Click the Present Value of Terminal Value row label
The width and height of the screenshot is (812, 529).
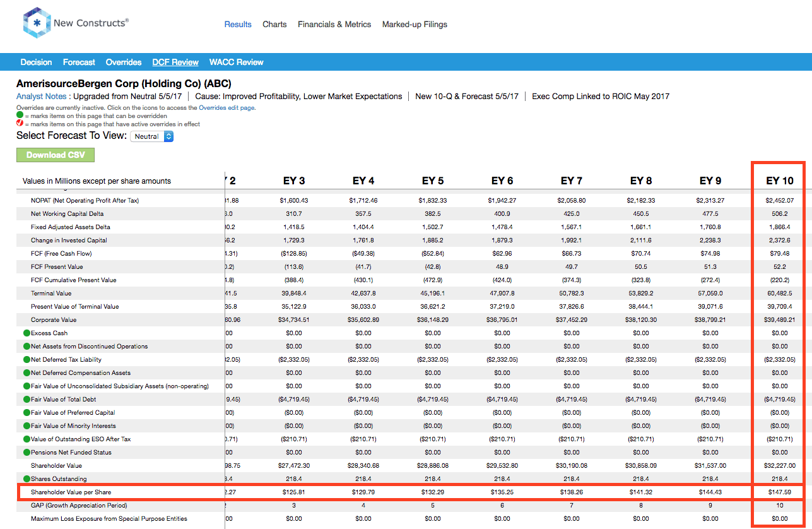click(75, 307)
